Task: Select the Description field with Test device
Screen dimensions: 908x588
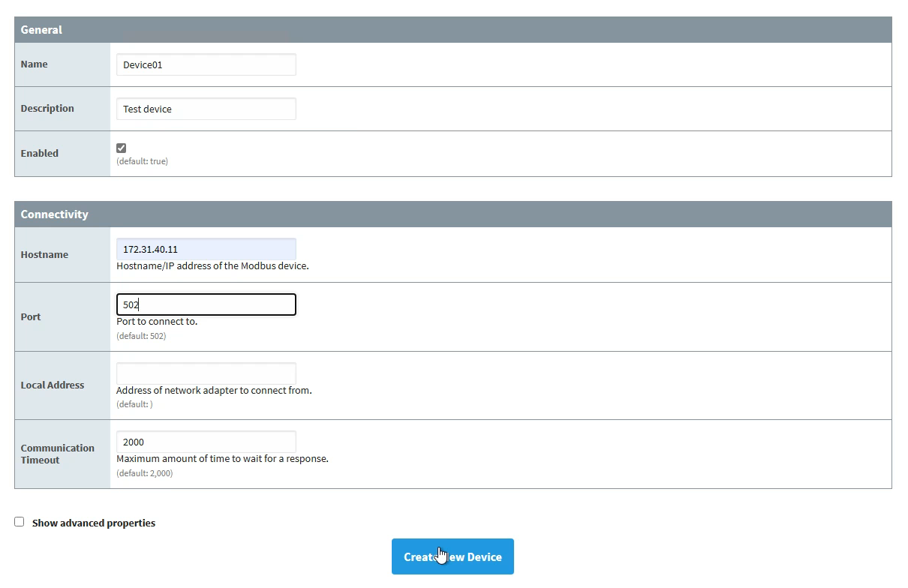Action: click(206, 108)
